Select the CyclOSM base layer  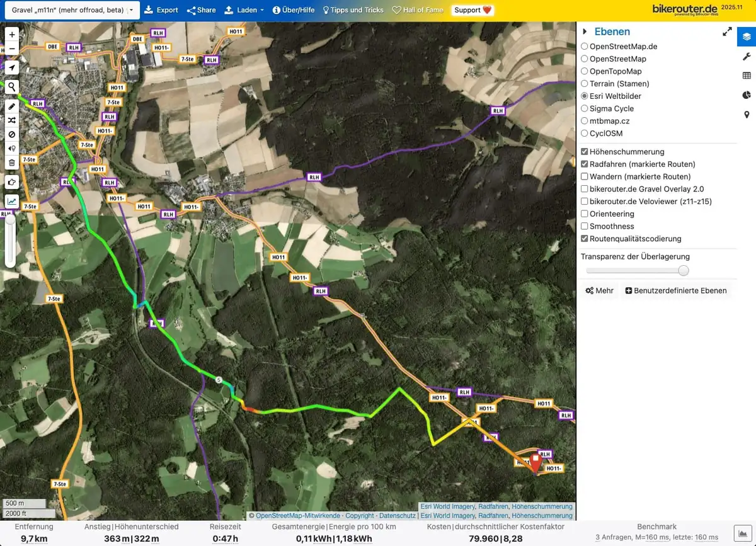click(585, 134)
